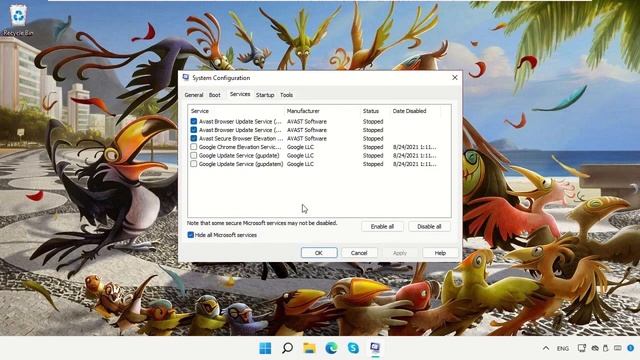
Task: Click the touch keyboard tray icon
Action: click(x=618, y=348)
